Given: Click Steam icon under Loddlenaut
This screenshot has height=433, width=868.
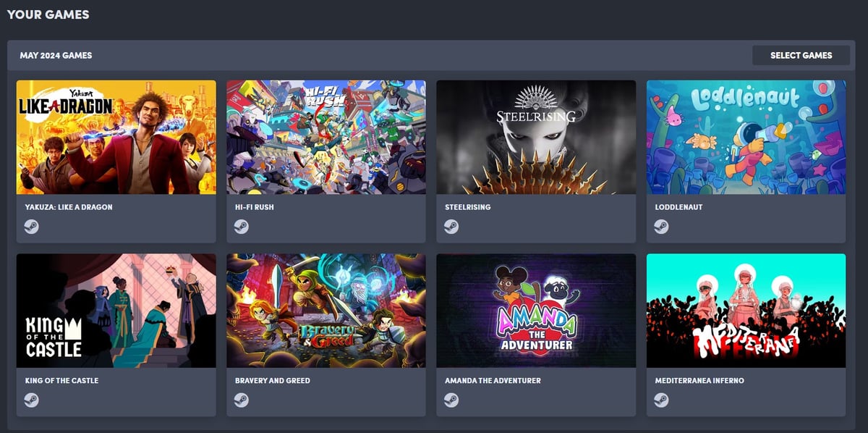Looking at the screenshot, I should [x=661, y=227].
